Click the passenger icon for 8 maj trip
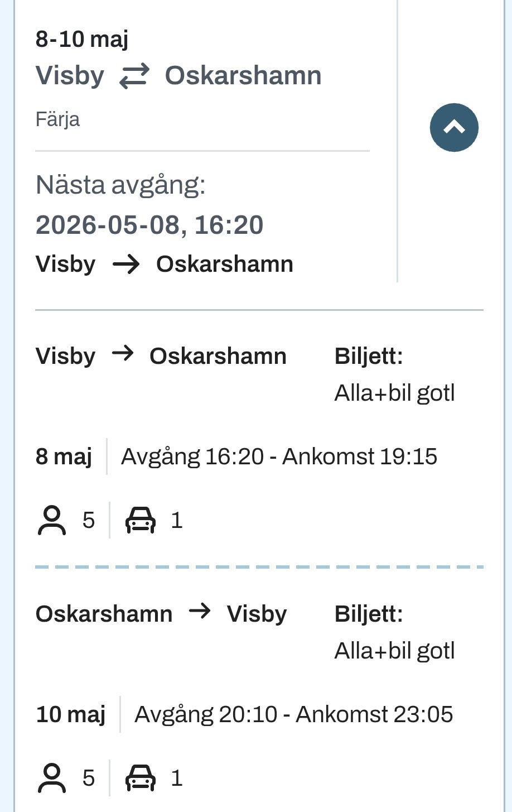 tap(52, 520)
